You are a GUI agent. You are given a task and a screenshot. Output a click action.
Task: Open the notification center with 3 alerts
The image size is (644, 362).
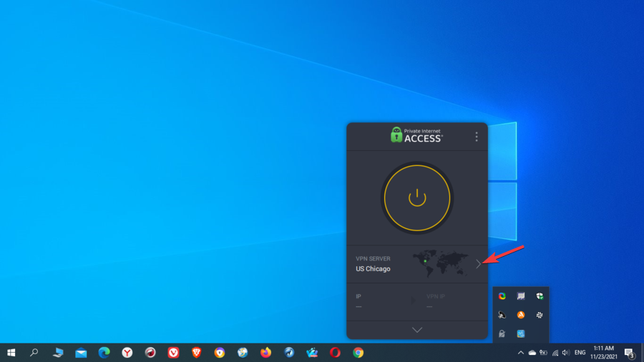coord(630,353)
